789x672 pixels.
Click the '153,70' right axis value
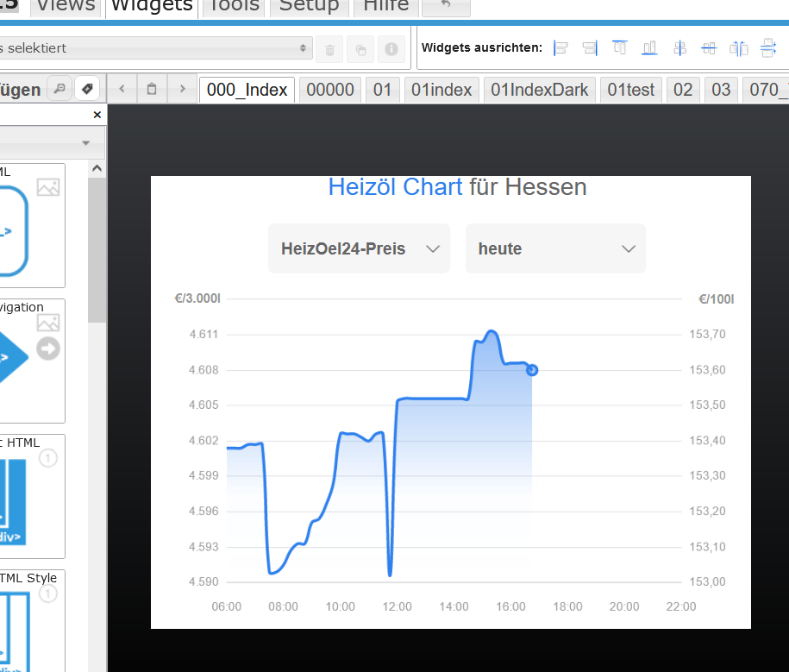pyautogui.click(x=707, y=334)
